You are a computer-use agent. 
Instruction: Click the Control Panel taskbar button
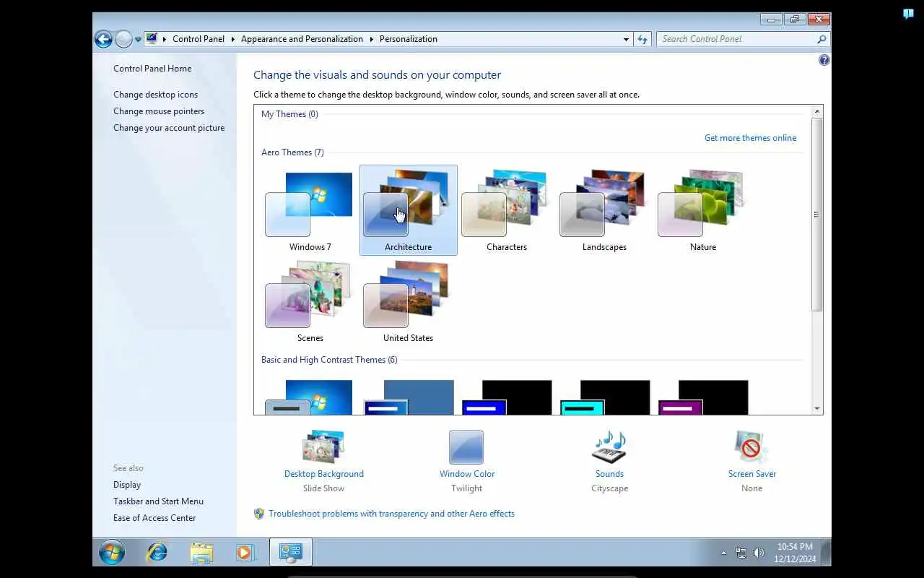click(291, 553)
